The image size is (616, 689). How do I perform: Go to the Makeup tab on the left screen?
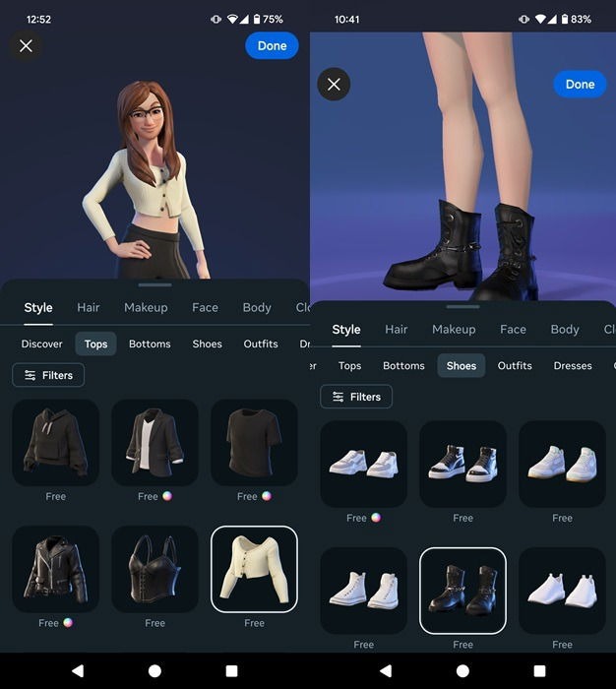[146, 307]
